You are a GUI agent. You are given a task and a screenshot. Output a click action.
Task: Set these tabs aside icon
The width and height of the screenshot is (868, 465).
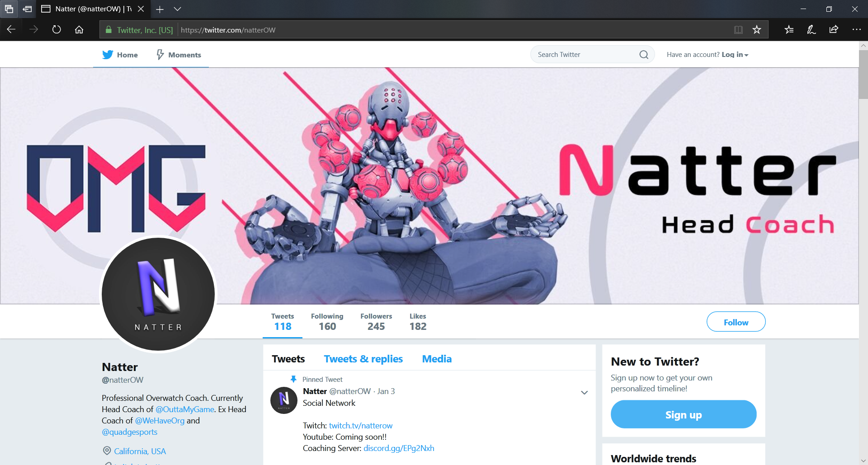pos(27,9)
